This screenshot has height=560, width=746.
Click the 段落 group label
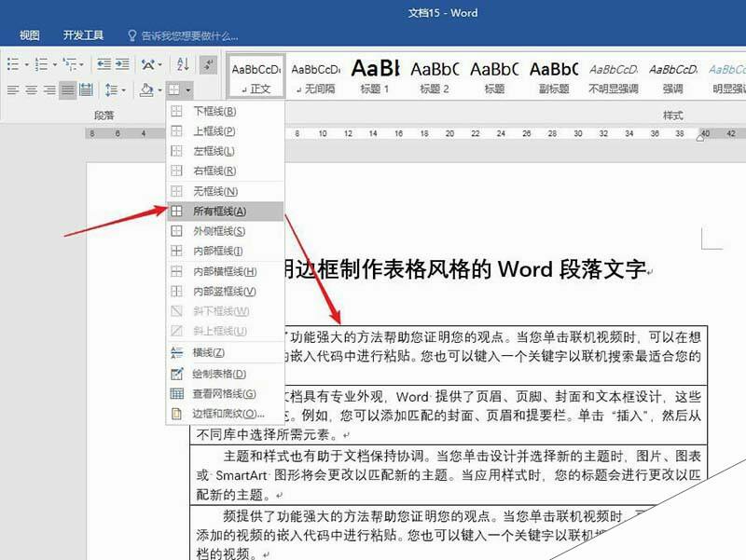(x=104, y=115)
